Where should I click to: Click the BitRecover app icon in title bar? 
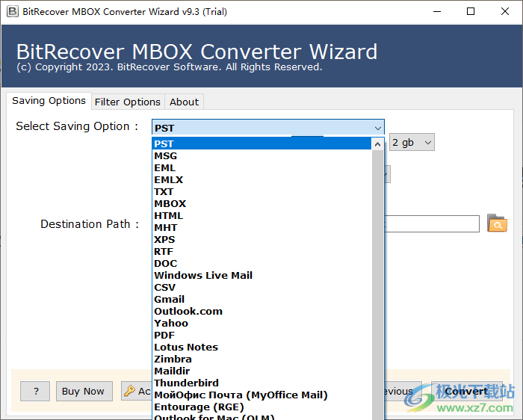pos(13,11)
